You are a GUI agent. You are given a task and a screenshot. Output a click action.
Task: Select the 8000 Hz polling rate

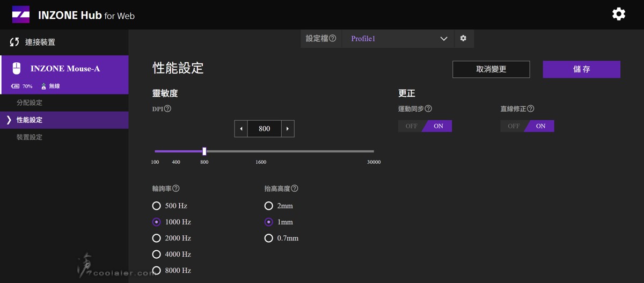tap(157, 270)
